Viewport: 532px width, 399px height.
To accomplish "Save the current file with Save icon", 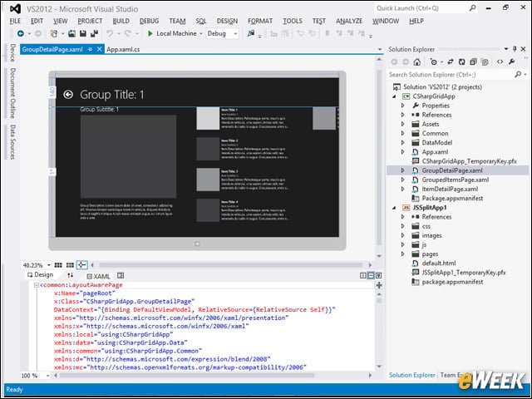I will tap(83, 33).
